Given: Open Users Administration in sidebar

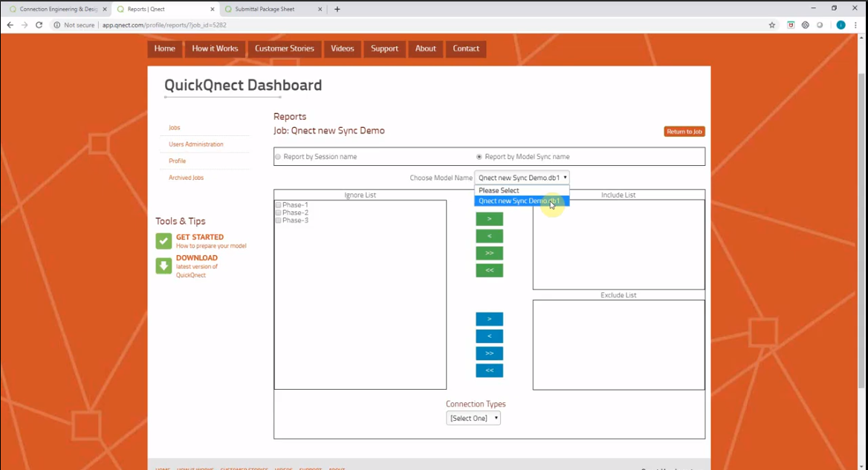Looking at the screenshot, I should (196, 144).
